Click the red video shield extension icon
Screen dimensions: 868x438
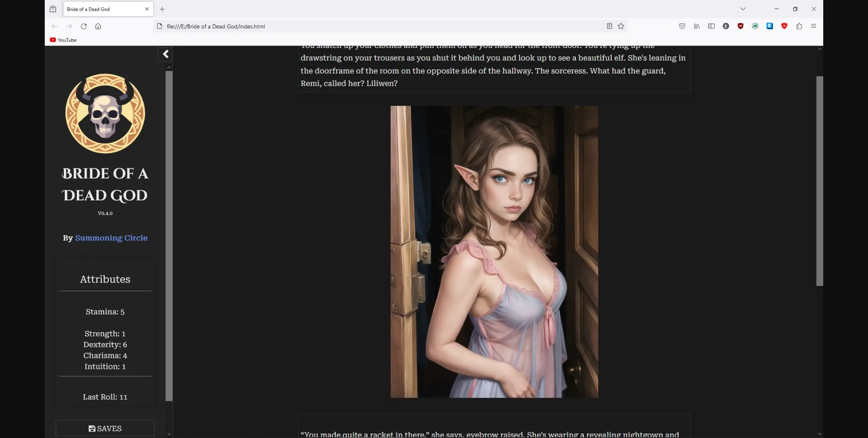click(784, 26)
